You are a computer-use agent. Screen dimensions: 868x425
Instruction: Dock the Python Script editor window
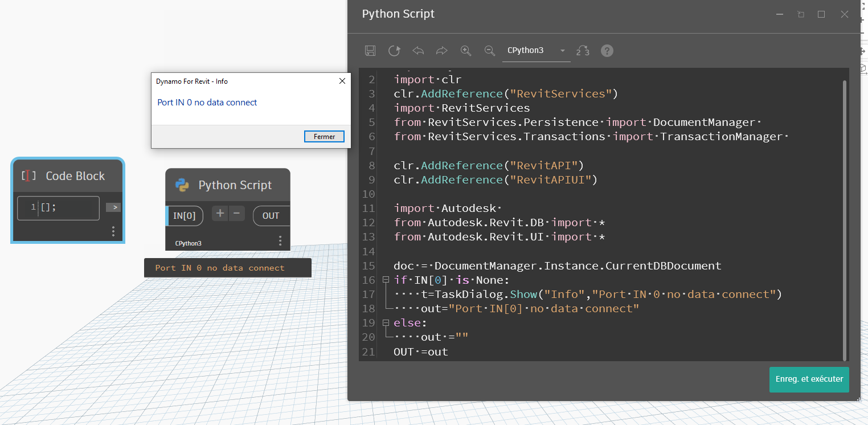pos(801,14)
